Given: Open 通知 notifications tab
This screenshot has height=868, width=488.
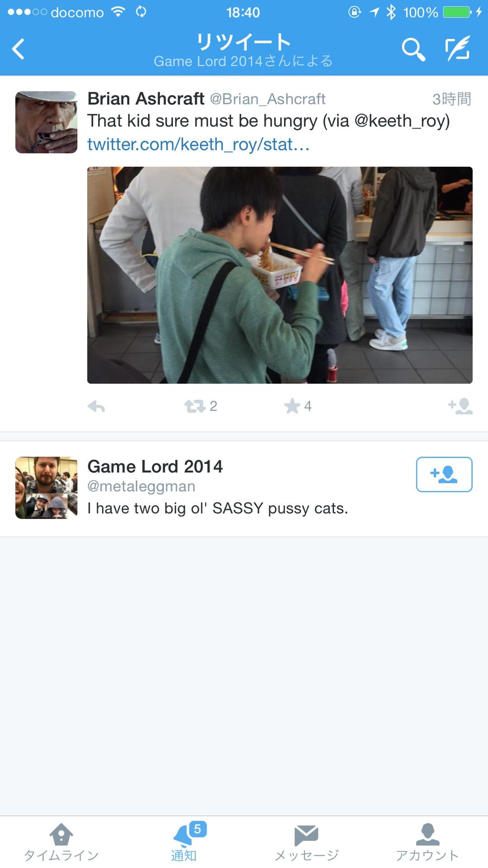Looking at the screenshot, I should click(x=183, y=842).
